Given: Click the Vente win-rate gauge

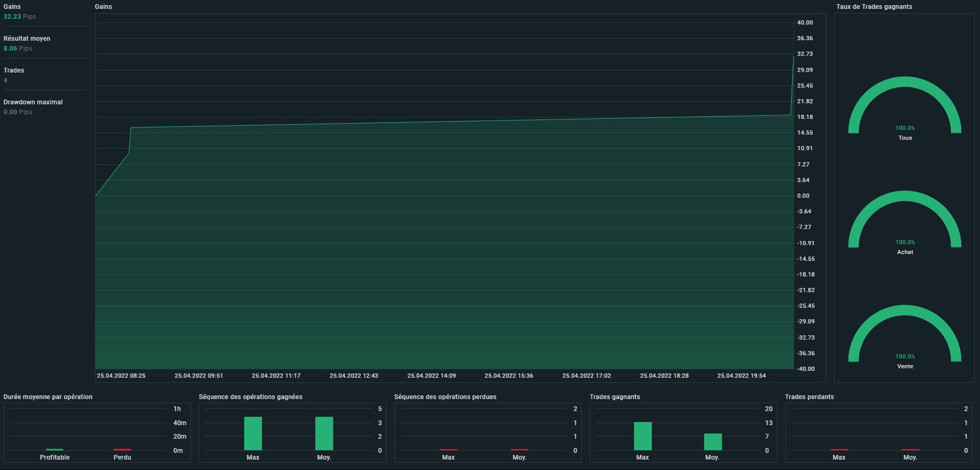Looking at the screenshot, I should click(904, 334).
